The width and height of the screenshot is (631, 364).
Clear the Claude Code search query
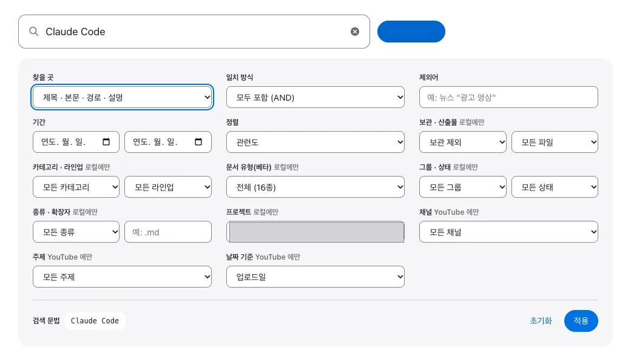(x=354, y=32)
